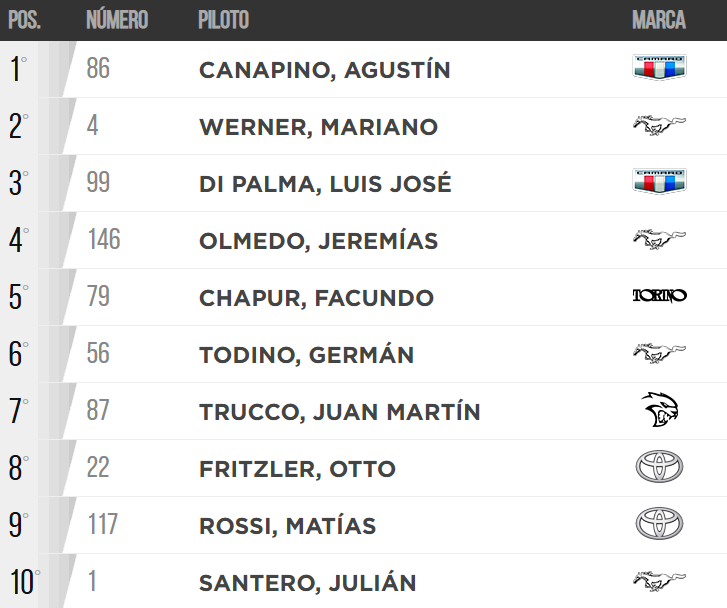Open driver TRUCCO, JUAN MARTÍN
Viewport: 727px width, 608px height.
coord(340,411)
